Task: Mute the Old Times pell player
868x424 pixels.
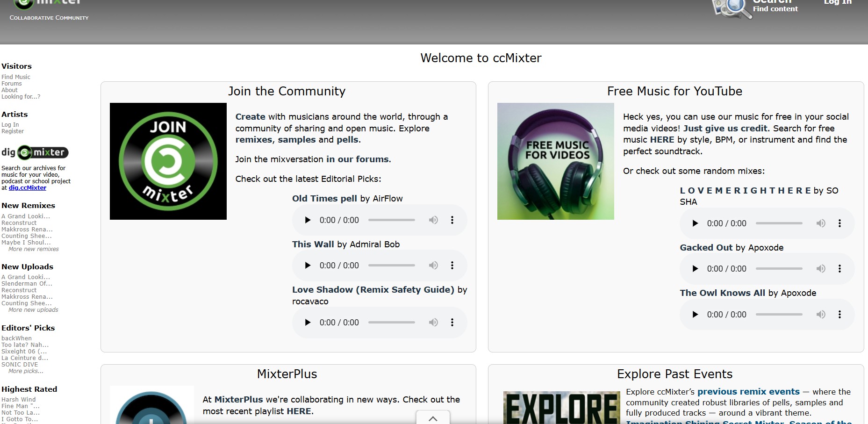Action: tap(433, 220)
